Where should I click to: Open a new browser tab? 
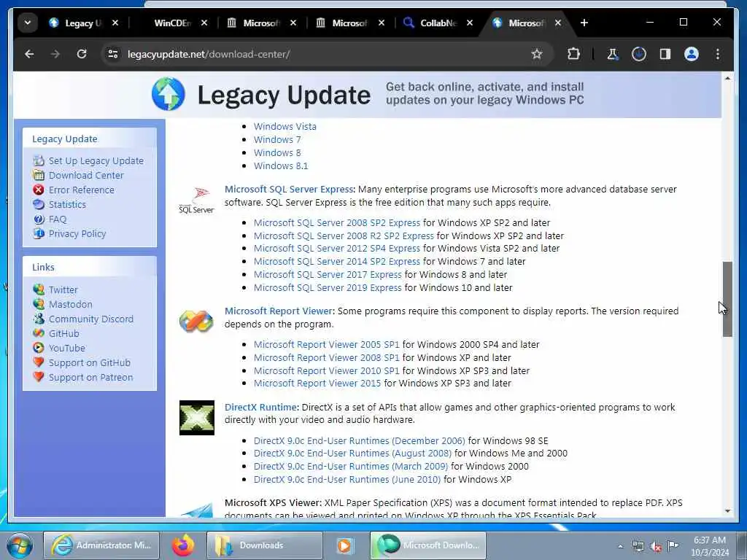tap(584, 23)
